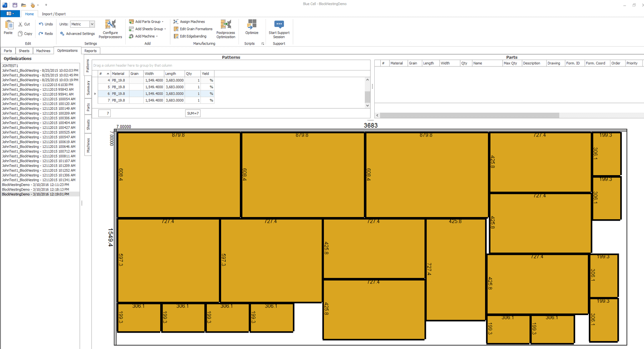Expand the Add Sheets Group dropdown

click(x=165, y=29)
